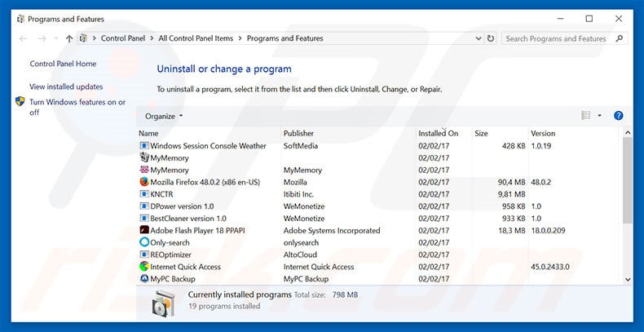This screenshot has height=332, width=644.
Task: Select the Only-search program name
Action: pyautogui.click(x=170, y=242)
